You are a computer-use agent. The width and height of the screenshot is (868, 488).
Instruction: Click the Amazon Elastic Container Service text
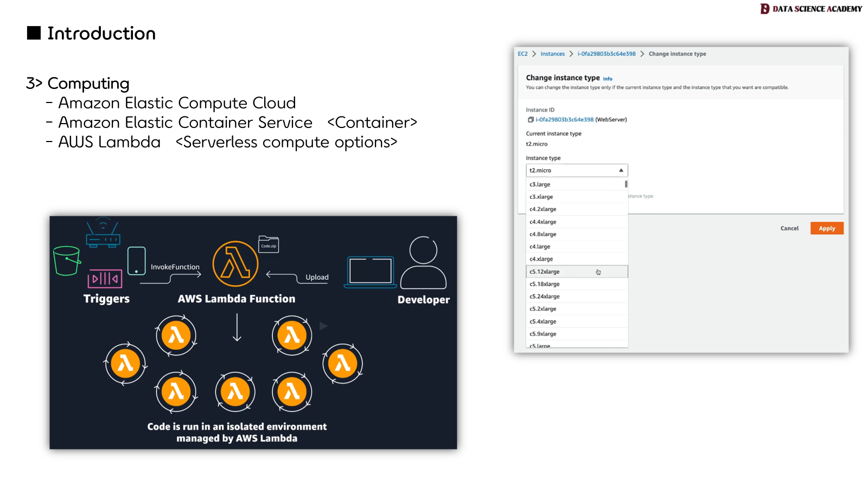point(185,123)
